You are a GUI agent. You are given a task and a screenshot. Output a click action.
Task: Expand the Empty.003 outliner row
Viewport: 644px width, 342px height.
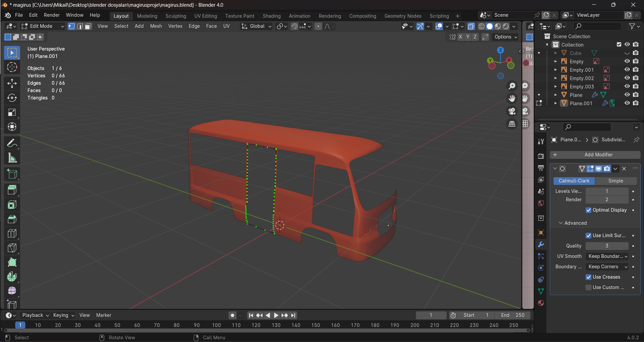[555, 86]
